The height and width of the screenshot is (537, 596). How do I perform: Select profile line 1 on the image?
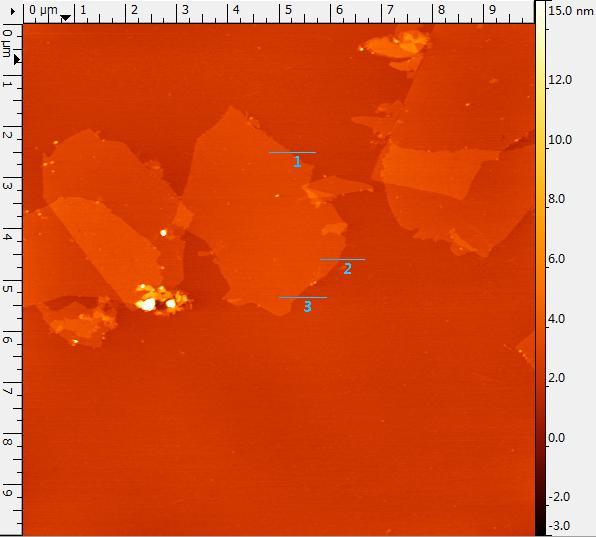(292, 152)
